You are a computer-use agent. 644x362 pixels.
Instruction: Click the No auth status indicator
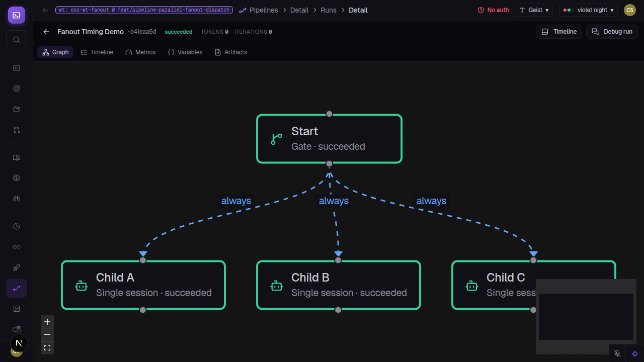pos(493,10)
